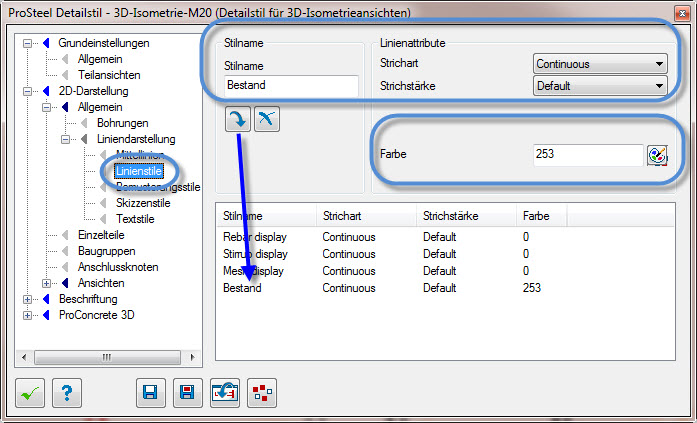Screen dimensions: 697x423
Task: Select the Textstile tree item
Action: point(135,219)
